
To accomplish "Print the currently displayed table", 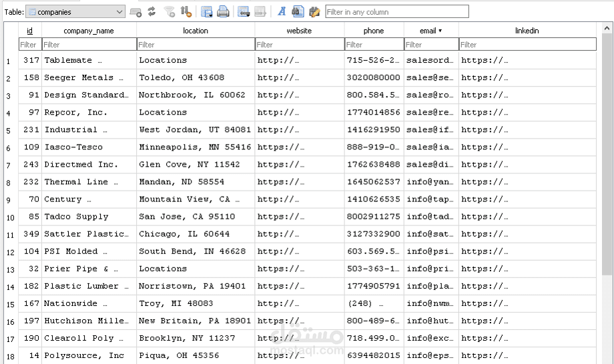I will pos(223,12).
